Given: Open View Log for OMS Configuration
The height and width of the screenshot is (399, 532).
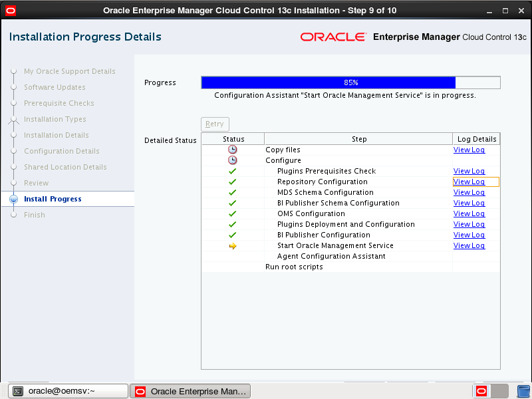Looking at the screenshot, I should click(469, 213).
